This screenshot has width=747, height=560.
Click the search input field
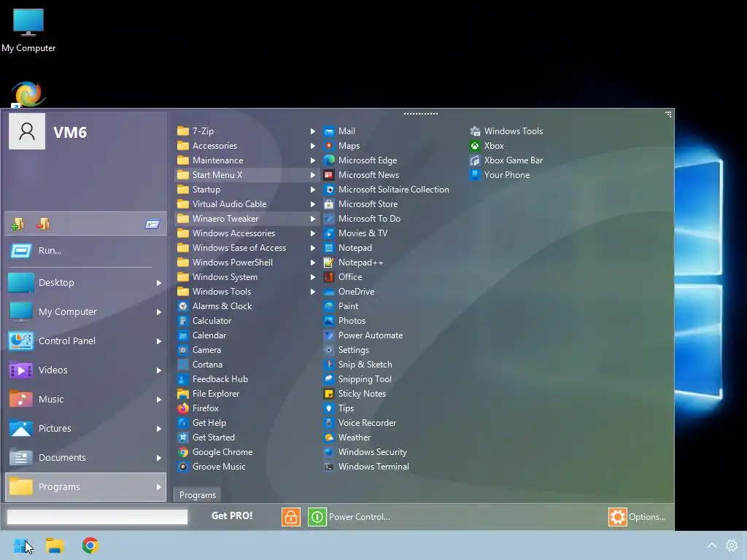click(97, 517)
